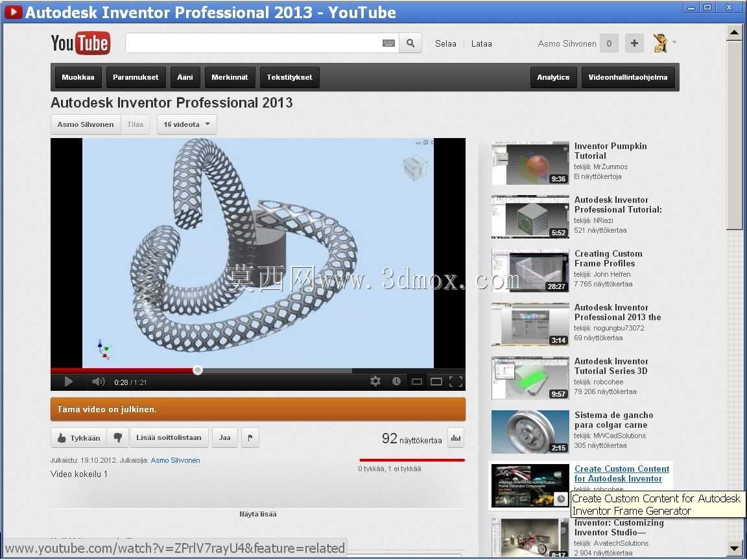747x560 pixels.
Task: Click the red like/dislike ratio bar
Action: point(412,460)
